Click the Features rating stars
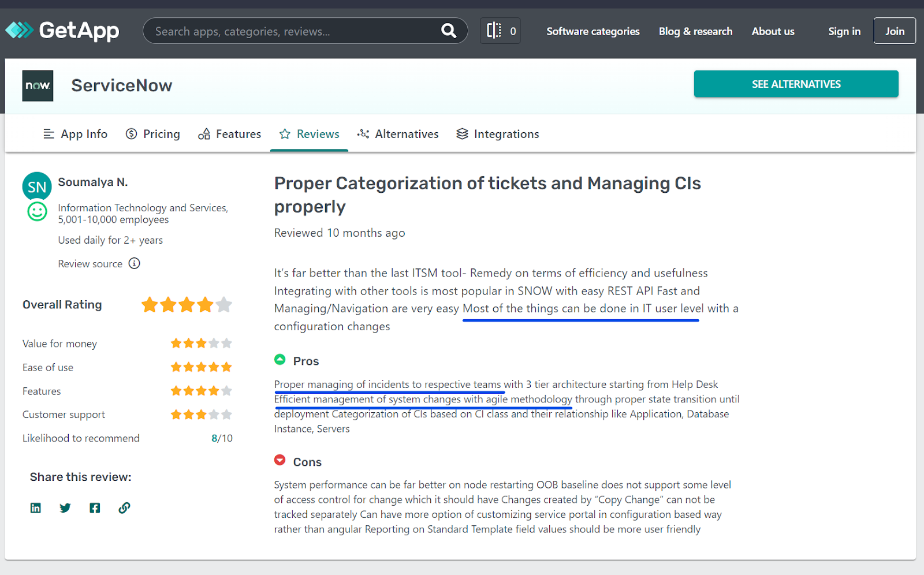924x575 pixels. pos(201,391)
